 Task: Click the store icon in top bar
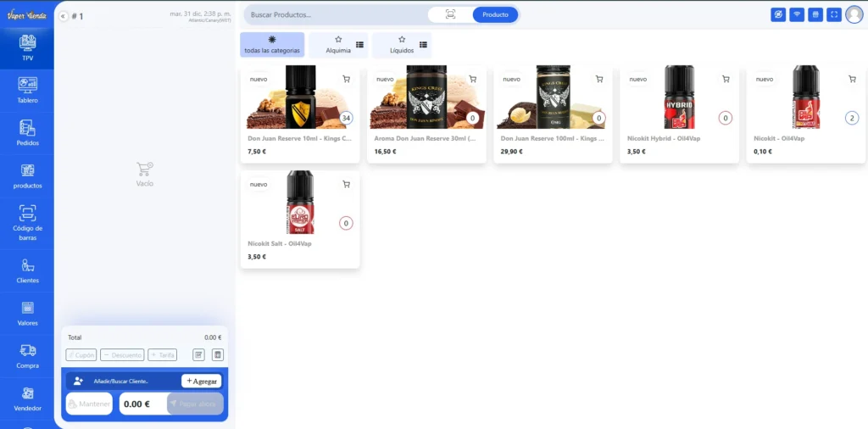tap(815, 15)
